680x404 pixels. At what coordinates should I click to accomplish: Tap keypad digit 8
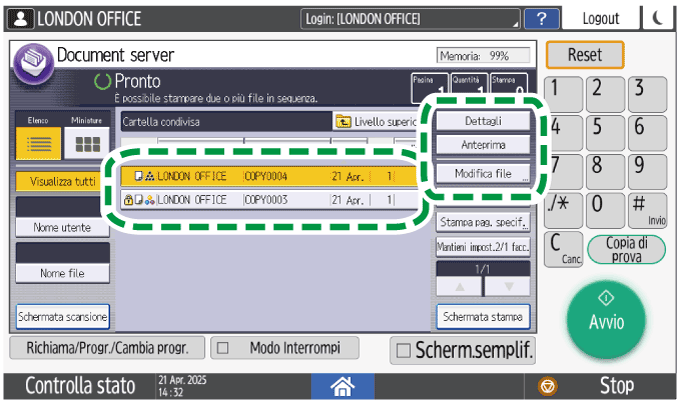pos(605,172)
